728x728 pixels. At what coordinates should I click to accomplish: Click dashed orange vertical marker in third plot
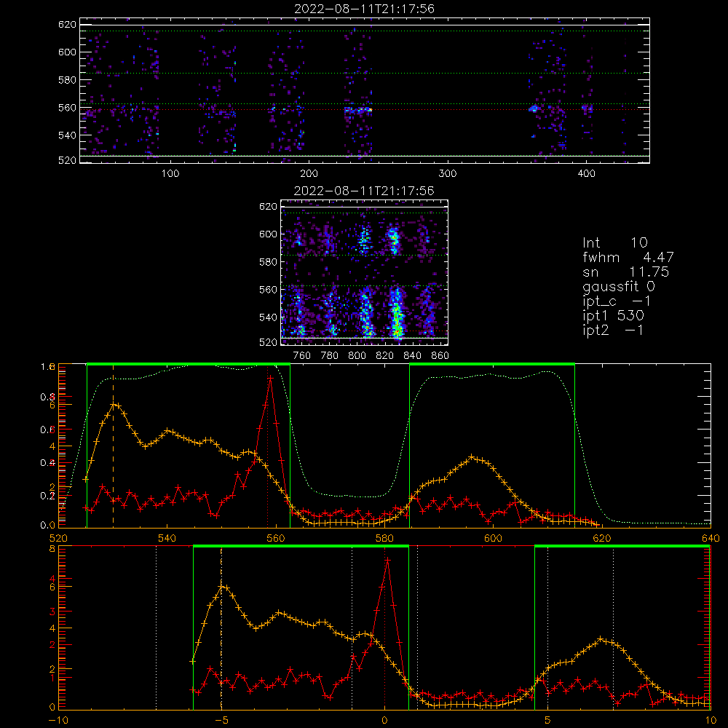tap(114, 446)
